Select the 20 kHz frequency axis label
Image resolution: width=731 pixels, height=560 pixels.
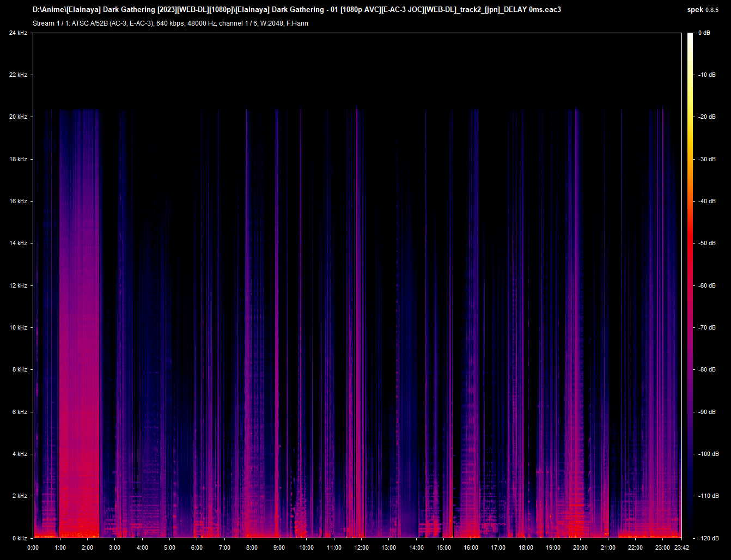click(18, 117)
